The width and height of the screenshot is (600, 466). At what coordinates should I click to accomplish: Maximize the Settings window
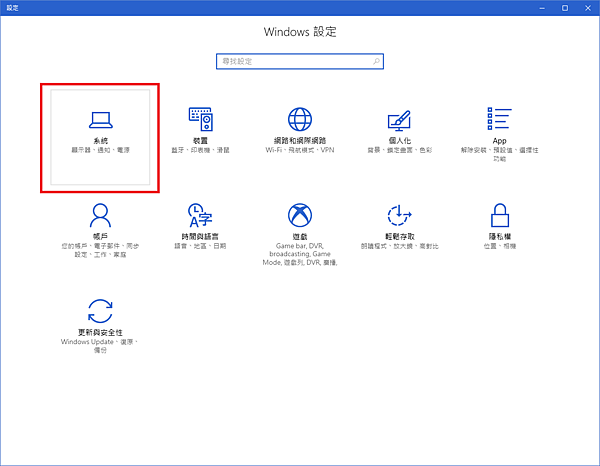pyautogui.click(x=565, y=8)
